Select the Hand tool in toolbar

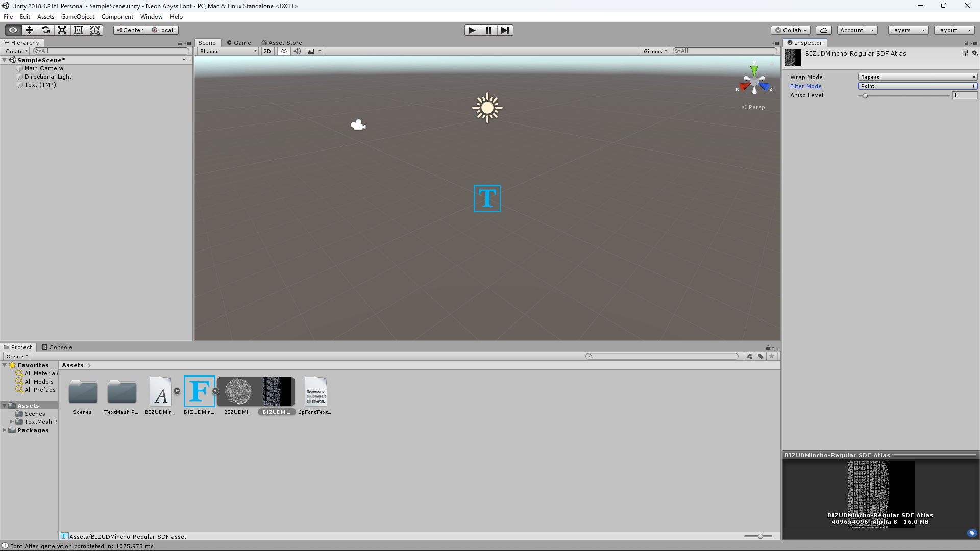click(x=13, y=30)
